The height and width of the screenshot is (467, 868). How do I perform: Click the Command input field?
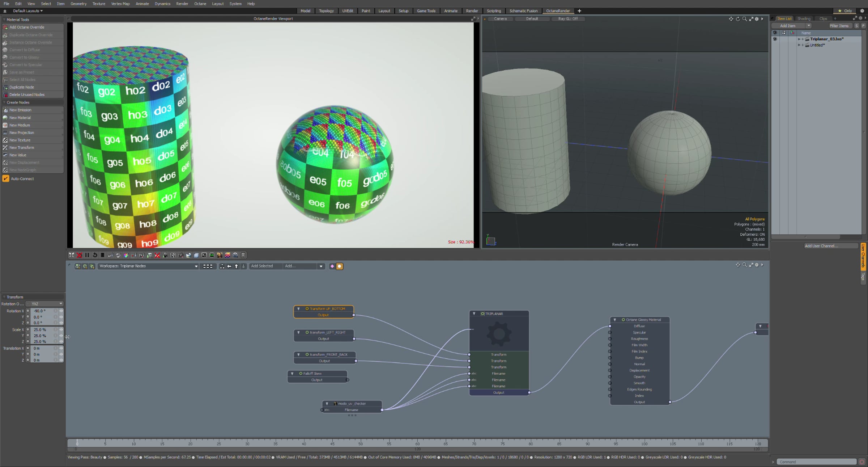(817, 462)
